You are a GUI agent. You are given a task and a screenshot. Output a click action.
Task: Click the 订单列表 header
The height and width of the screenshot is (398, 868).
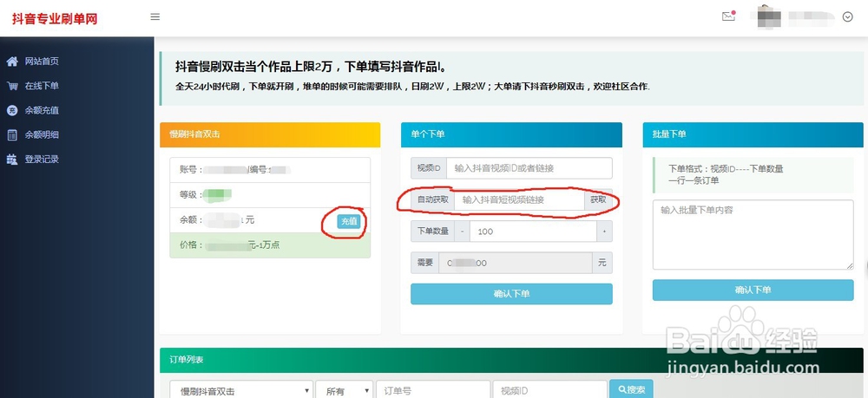click(x=511, y=360)
